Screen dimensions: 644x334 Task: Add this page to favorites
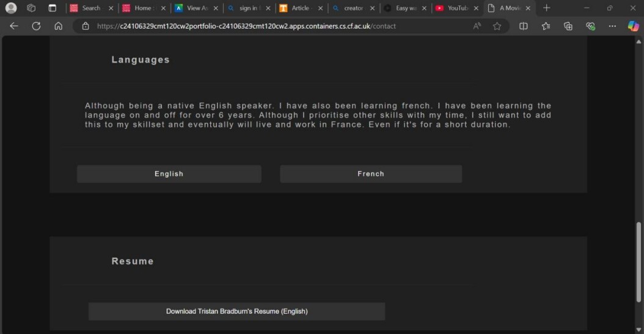[497, 26]
